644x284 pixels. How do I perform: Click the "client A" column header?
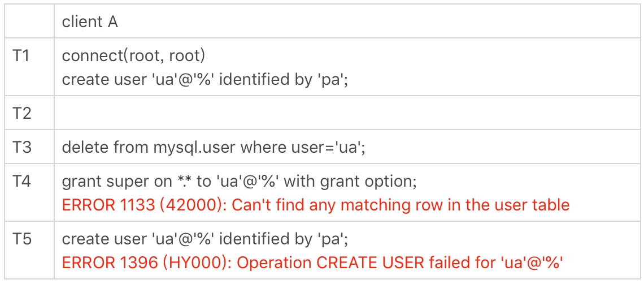coord(90,21)
